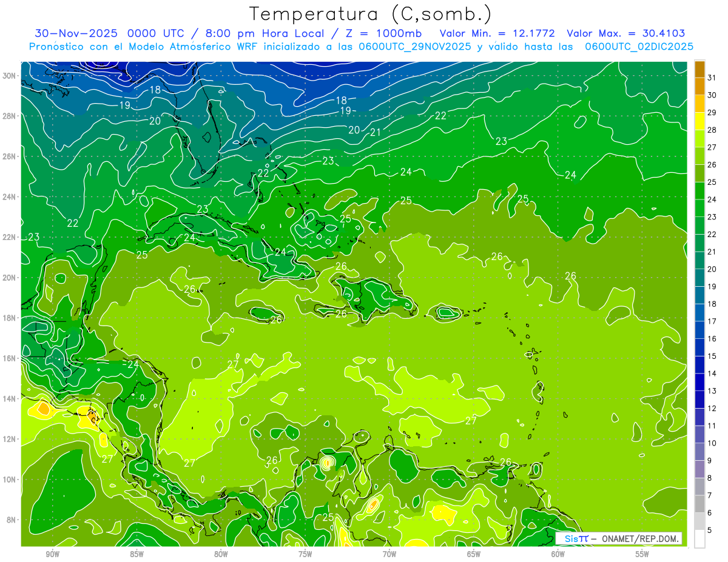Image resolution: width=728 pixels, height=562 pixels.
Task: Click the latitude label 16N
Action: [x=8, y=358]
